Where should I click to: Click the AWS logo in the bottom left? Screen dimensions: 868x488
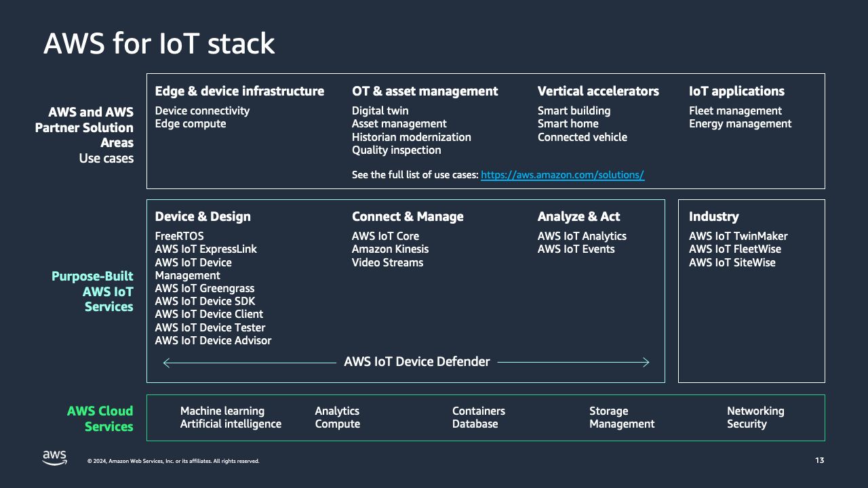coord(54,457)
